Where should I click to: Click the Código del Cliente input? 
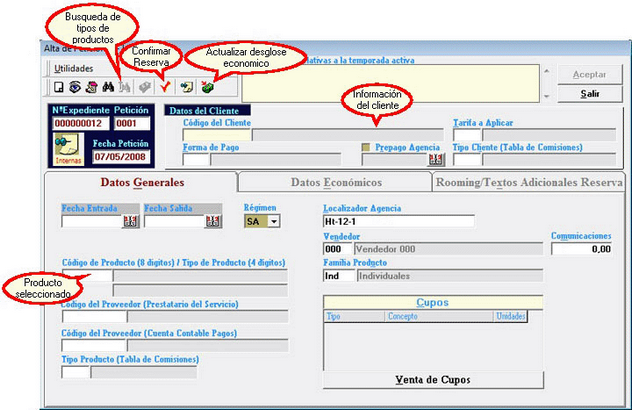pyautogui.click(x=217, y=135)
